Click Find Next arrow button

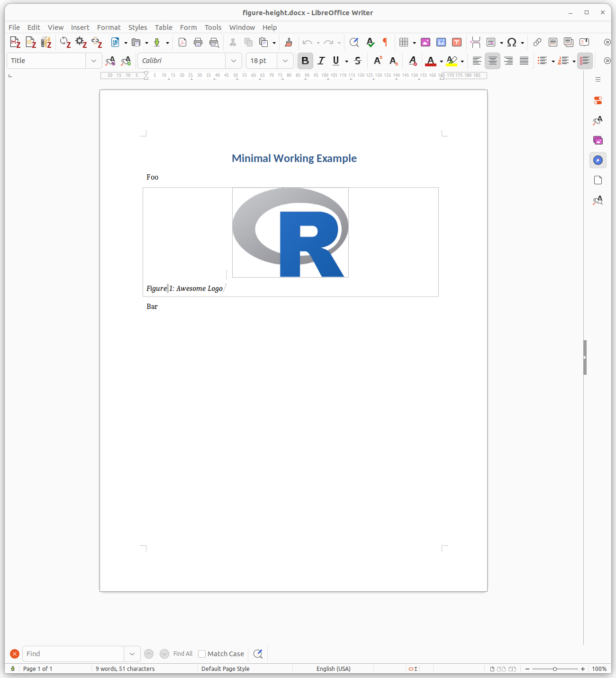point(164,654)
